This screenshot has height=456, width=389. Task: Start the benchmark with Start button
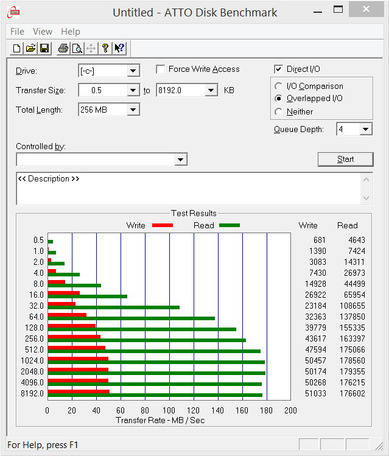pos(345,159)
